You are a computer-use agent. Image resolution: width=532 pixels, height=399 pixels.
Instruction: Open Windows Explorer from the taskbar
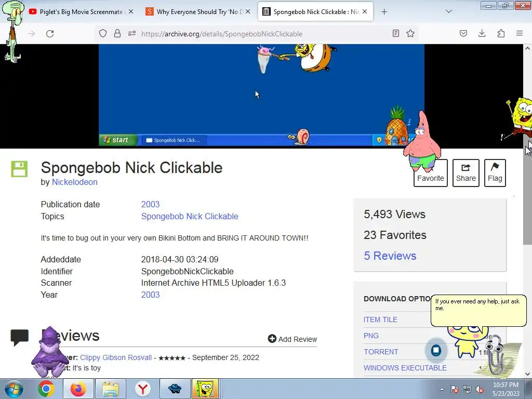click(x=111, y=389)
